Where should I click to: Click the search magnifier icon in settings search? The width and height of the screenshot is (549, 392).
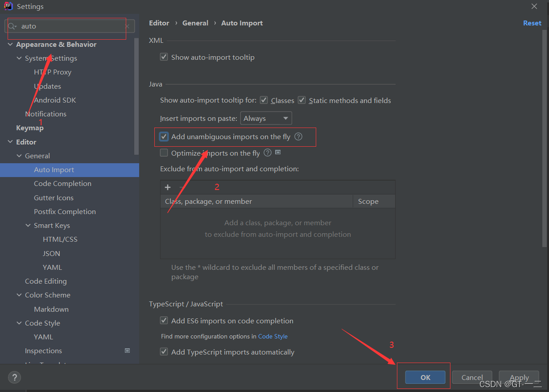point(12,26)
